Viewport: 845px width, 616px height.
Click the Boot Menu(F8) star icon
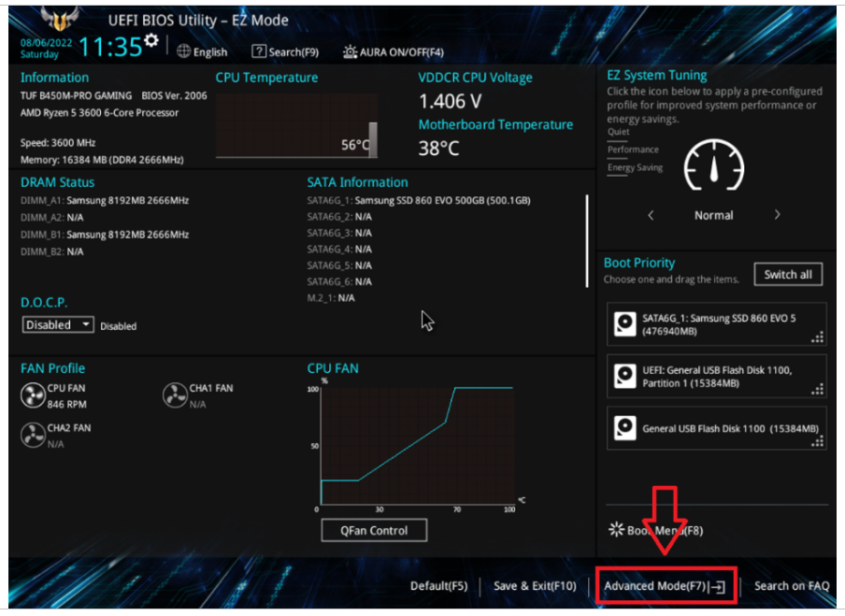(616, 530)
